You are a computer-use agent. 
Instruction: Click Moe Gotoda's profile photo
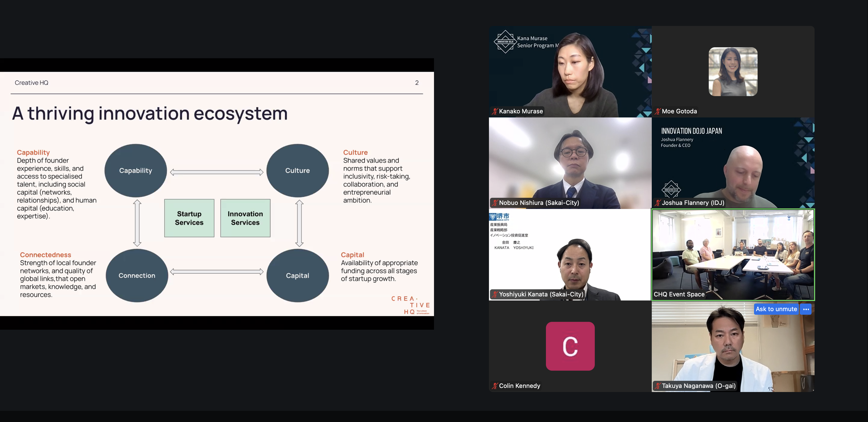[733, 71]
